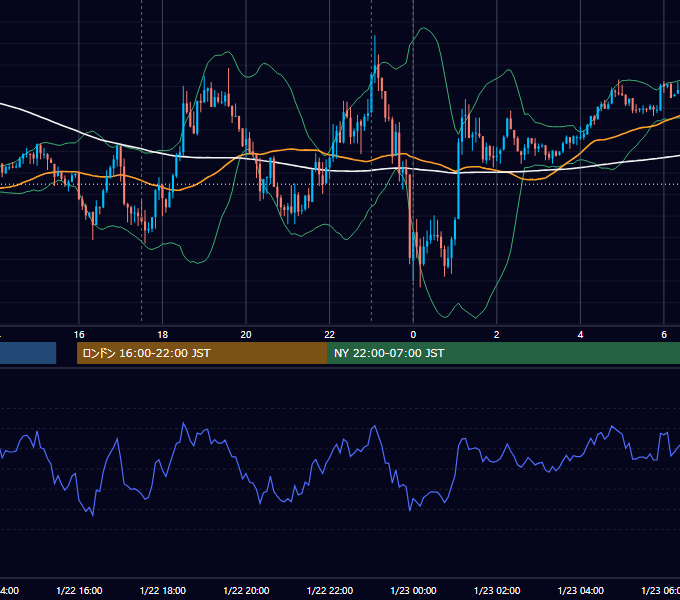Screen dimensions: 680x600
Task: Click the hour label 2 on the upper axis
Action: [497, 335]
